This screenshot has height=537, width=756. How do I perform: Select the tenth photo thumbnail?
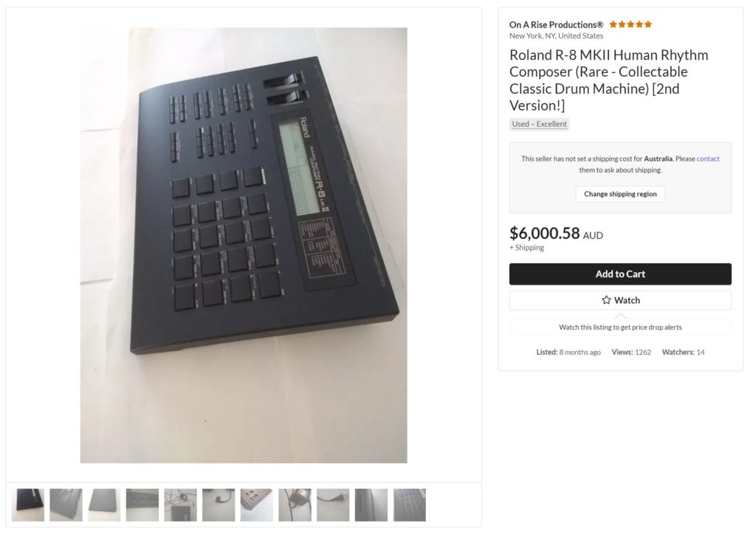pyautogui.click(x=371, y=505)
